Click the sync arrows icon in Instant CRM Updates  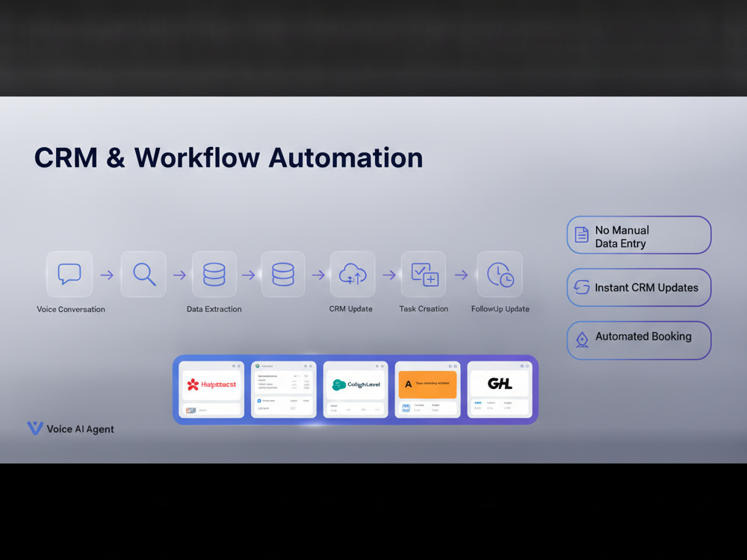[x=582, y=287]
